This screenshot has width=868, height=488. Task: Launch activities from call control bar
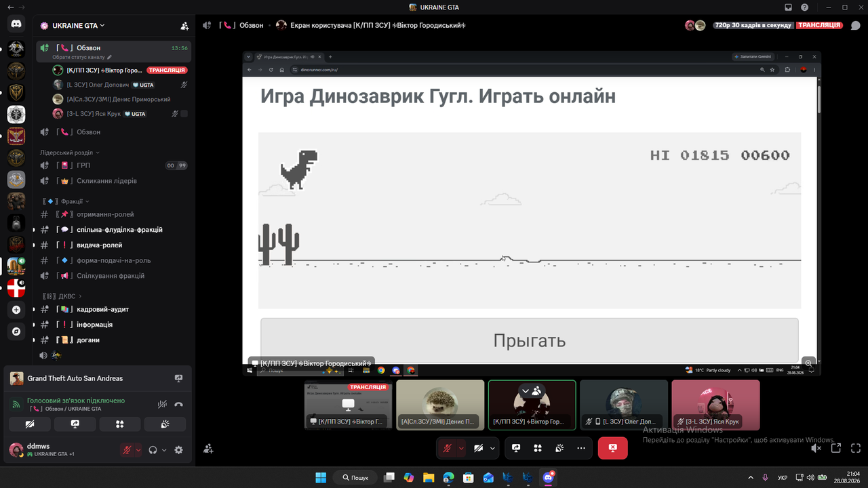click(x=538, y=448)
